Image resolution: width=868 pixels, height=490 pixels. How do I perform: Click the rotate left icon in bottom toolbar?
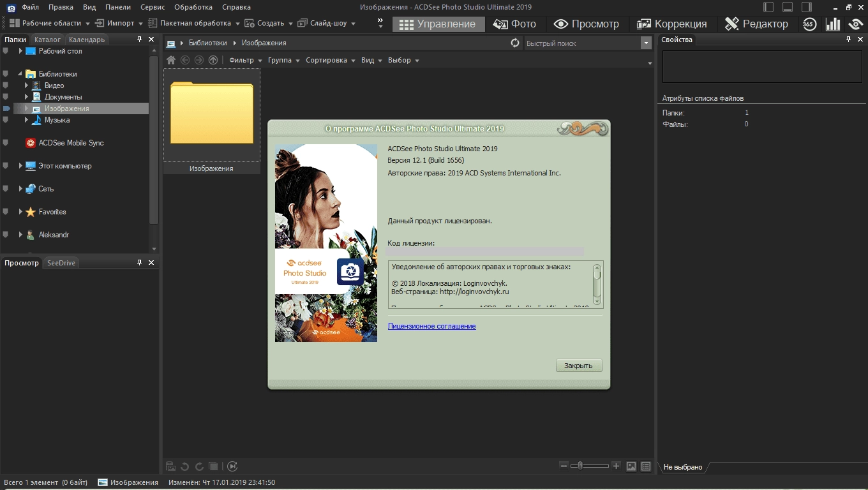185,466
